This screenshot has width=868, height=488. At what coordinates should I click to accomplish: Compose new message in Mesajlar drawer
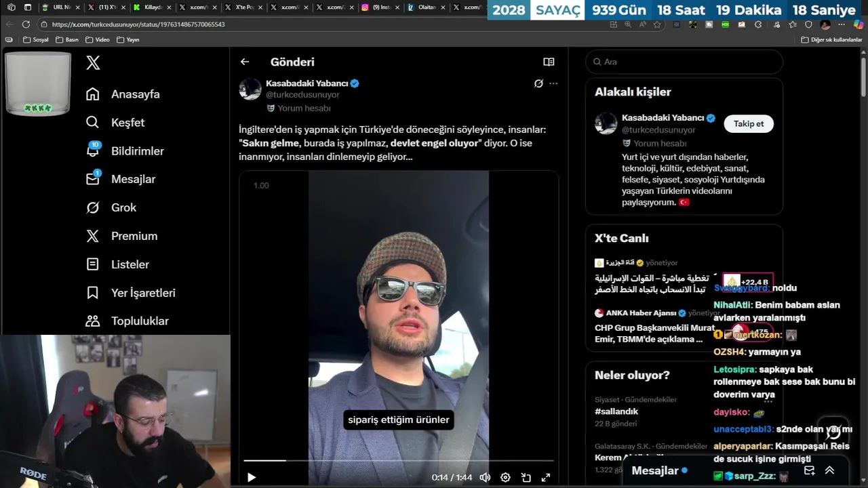809,470
